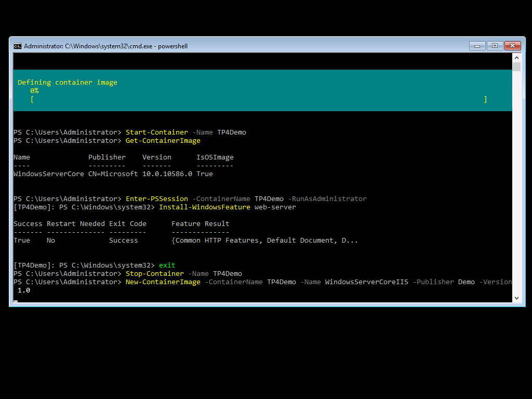Maximize the powershell console window
Image resolution: width=532 pixels, height=399 pixels.
tap(495, 46)
